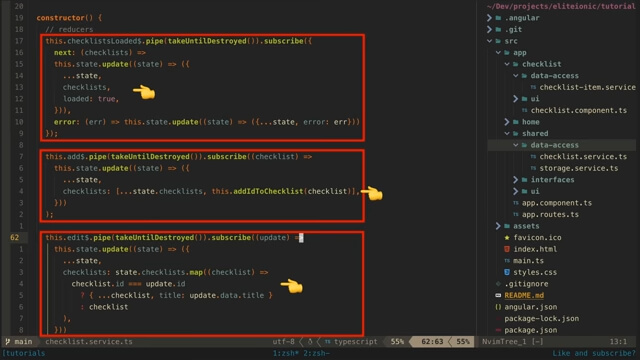The height and width of the screenshot is (360, 640).
Task: Click the project path header in tree
Action: tap(561, 6)
